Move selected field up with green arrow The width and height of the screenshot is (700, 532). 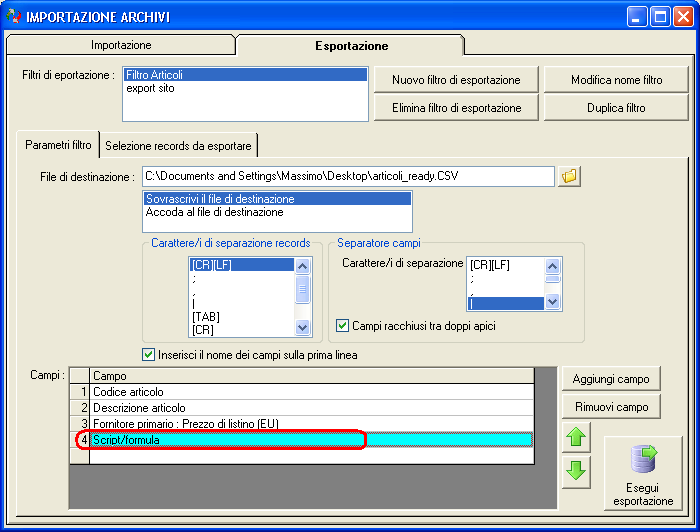(x=576, y=437)
